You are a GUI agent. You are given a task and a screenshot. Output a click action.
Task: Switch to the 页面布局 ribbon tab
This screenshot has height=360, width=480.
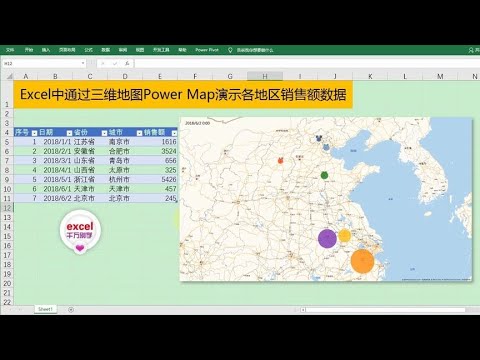(67, 50)
